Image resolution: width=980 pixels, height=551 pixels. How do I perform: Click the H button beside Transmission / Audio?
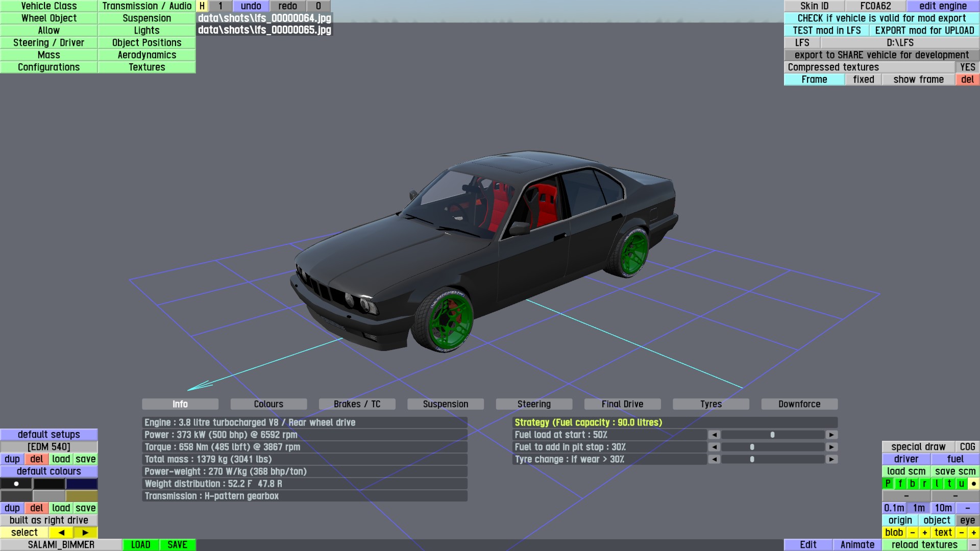(x=202, y=6)
